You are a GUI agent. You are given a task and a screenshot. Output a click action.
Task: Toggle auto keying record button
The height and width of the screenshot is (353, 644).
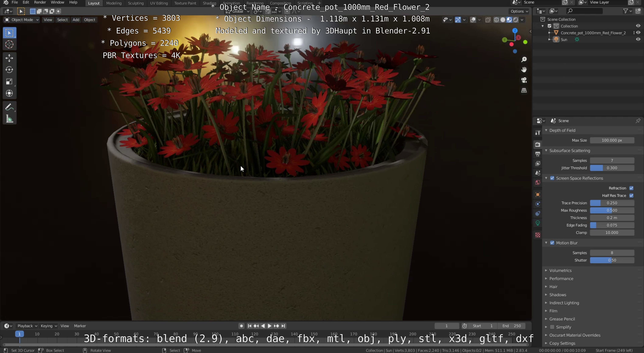[x=241, y=326]
